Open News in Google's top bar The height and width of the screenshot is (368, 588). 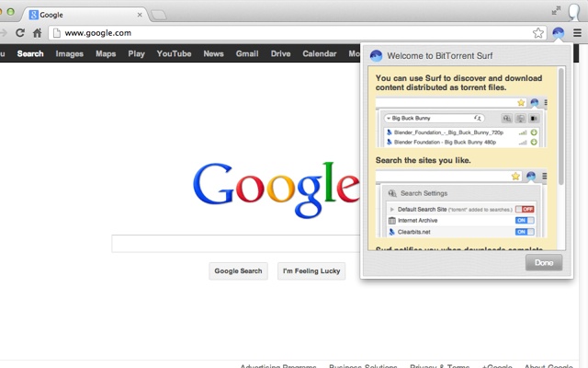214,53
